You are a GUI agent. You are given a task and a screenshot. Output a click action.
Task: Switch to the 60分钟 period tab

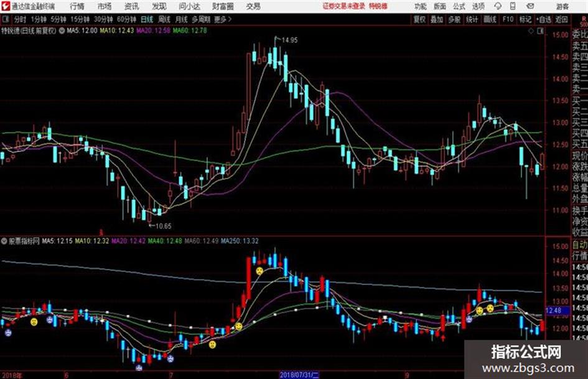point(127,19)
